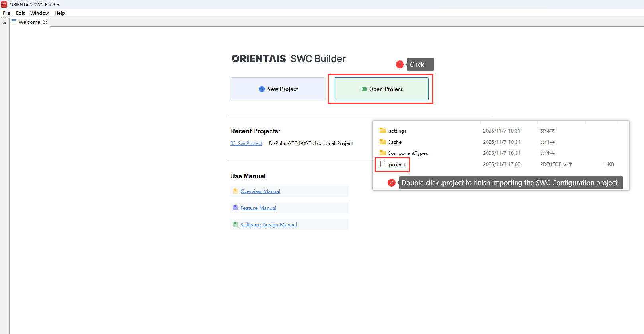The width and height of the screenshot is (644, 334).
Task: Open recent project 03_SwcProject
Action: (x=246, y=143)
